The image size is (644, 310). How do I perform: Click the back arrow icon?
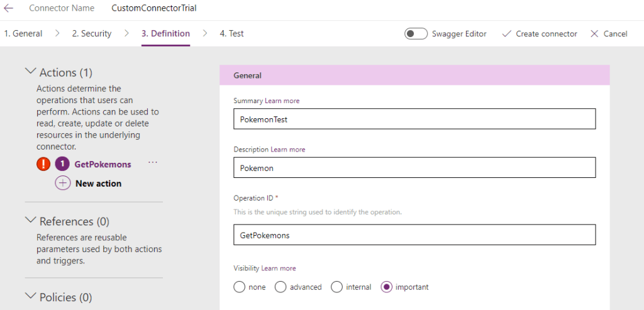(9, 8)
